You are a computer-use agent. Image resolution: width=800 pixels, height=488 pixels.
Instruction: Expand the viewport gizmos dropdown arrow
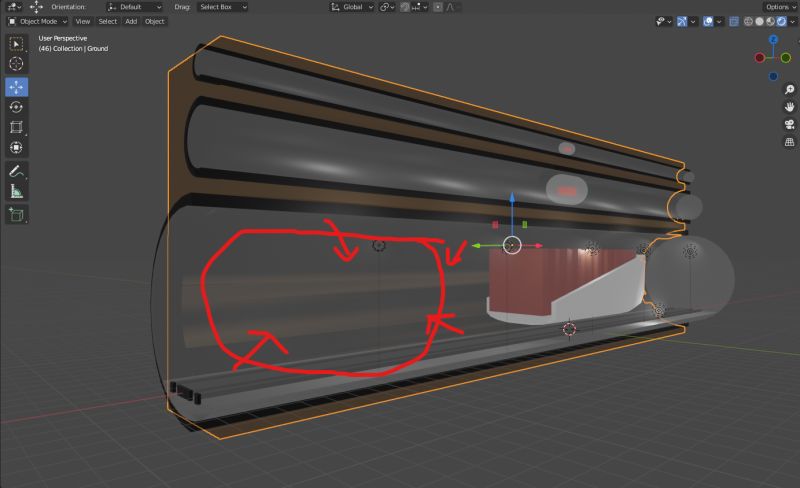pyautogui.click(x=693, y=21)
